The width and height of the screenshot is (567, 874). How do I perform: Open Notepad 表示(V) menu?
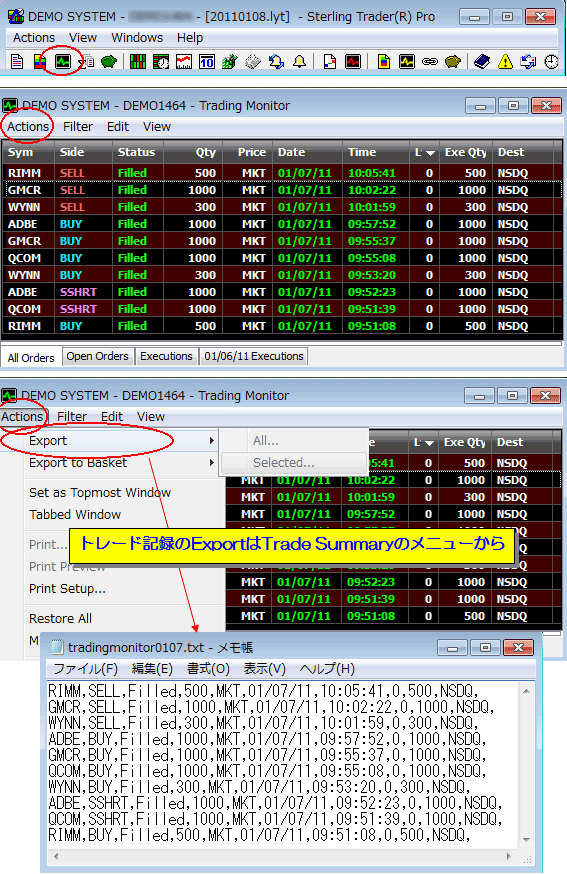point(264,669)
